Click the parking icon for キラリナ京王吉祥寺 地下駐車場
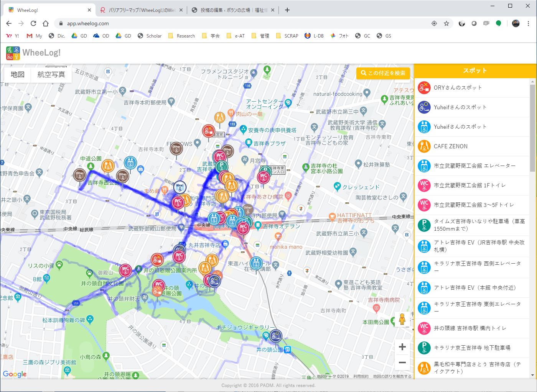 tap(424, 348)
